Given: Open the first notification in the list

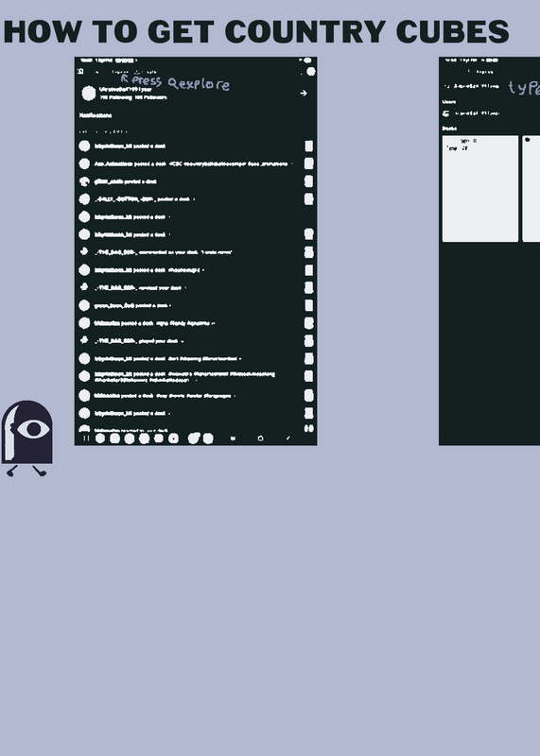Looking at the screenshot, I should pos(196,146).
